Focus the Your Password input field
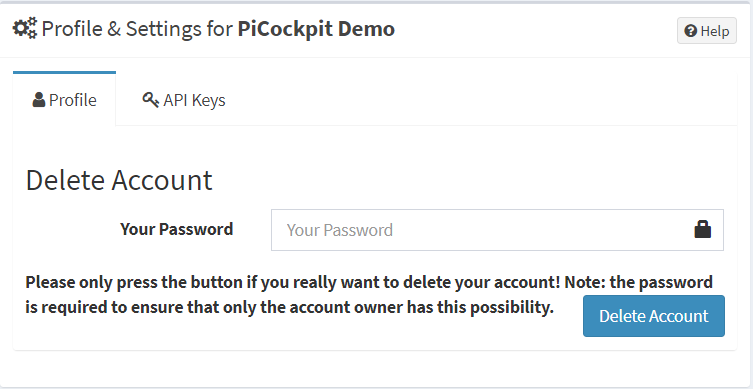The image size is (753, 389). pos(497,230)
